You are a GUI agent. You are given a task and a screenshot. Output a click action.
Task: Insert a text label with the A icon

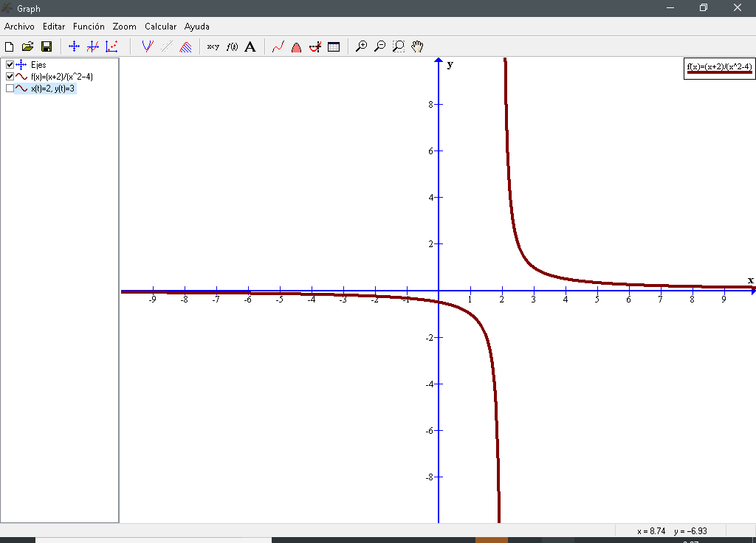[250, 46]
